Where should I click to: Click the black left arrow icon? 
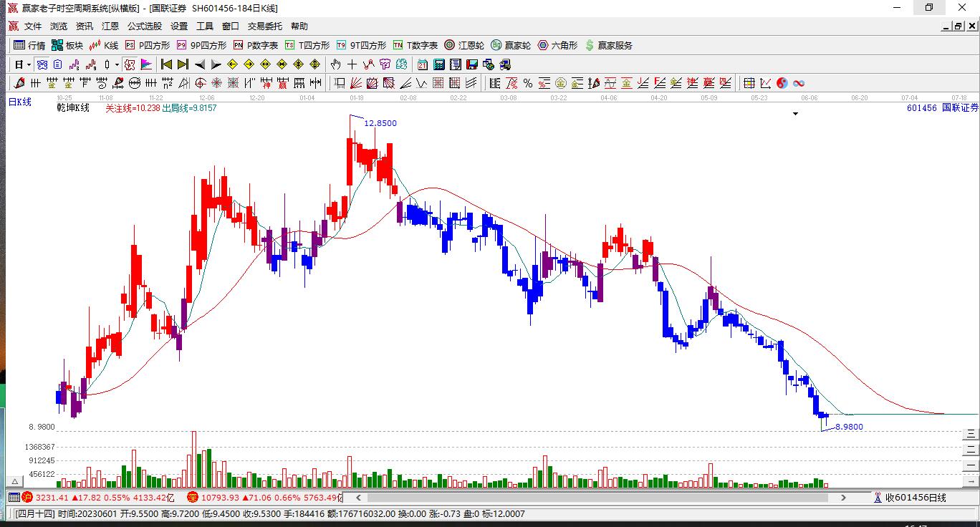pyautogui.click(x=199, y=64)
